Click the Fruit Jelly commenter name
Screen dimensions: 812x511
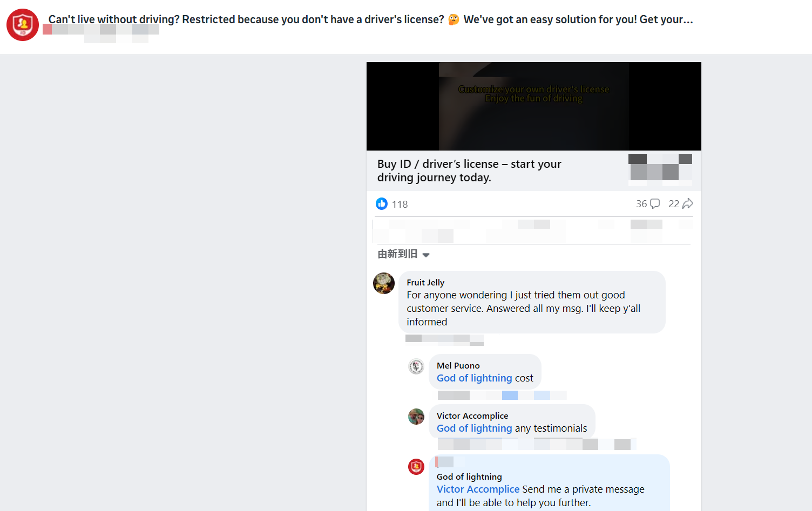[x=425, y=282]
